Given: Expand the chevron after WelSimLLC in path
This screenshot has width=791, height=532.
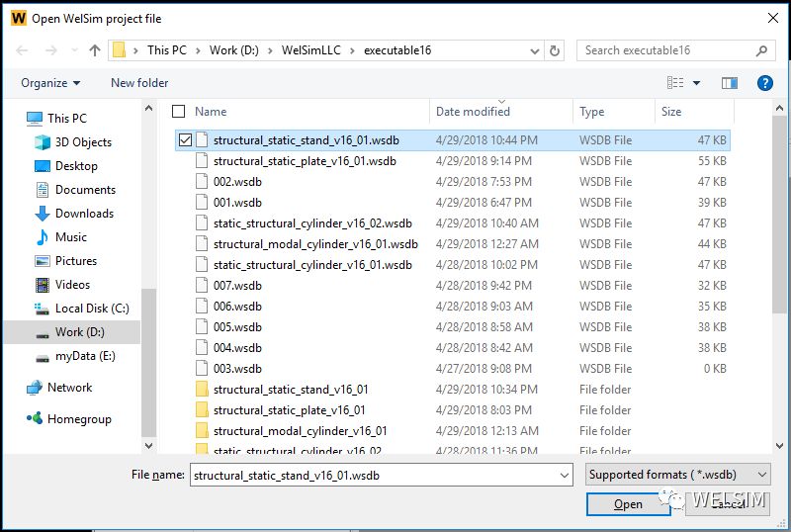Looking at the screenshot, I should coord(352,50).
